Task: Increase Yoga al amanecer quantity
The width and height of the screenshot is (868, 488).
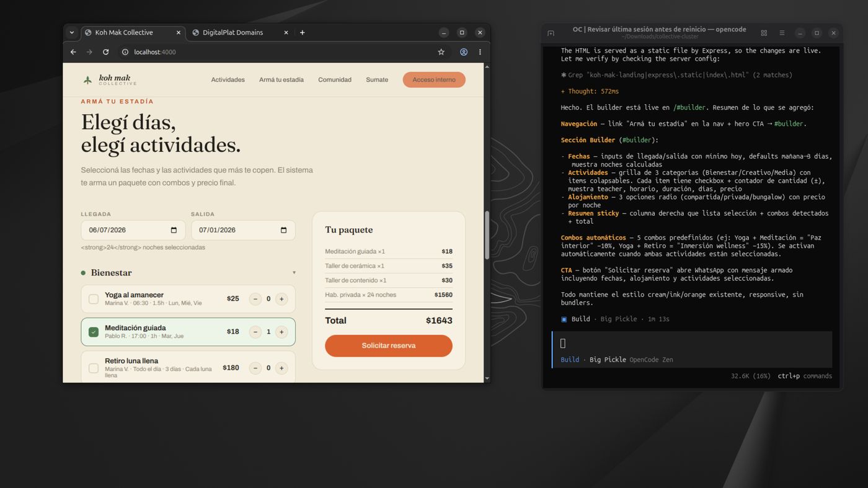Action: click(x=281, y=299)
